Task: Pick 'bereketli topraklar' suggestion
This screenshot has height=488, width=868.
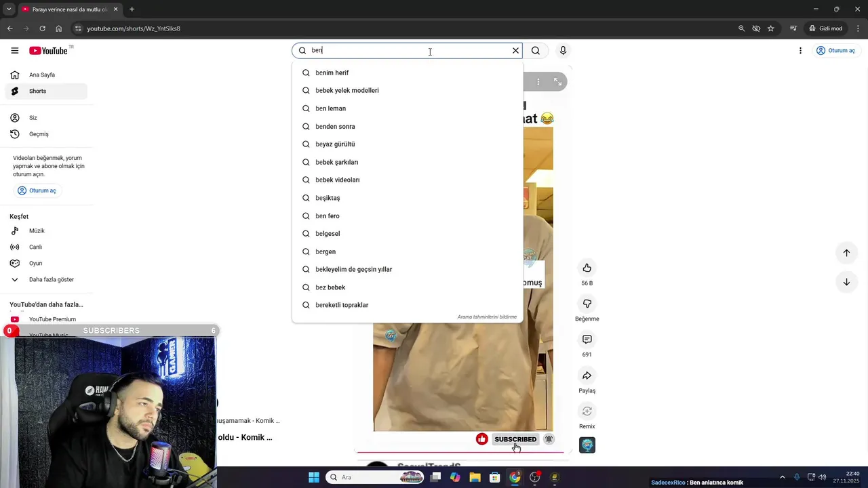Action: 408,305
